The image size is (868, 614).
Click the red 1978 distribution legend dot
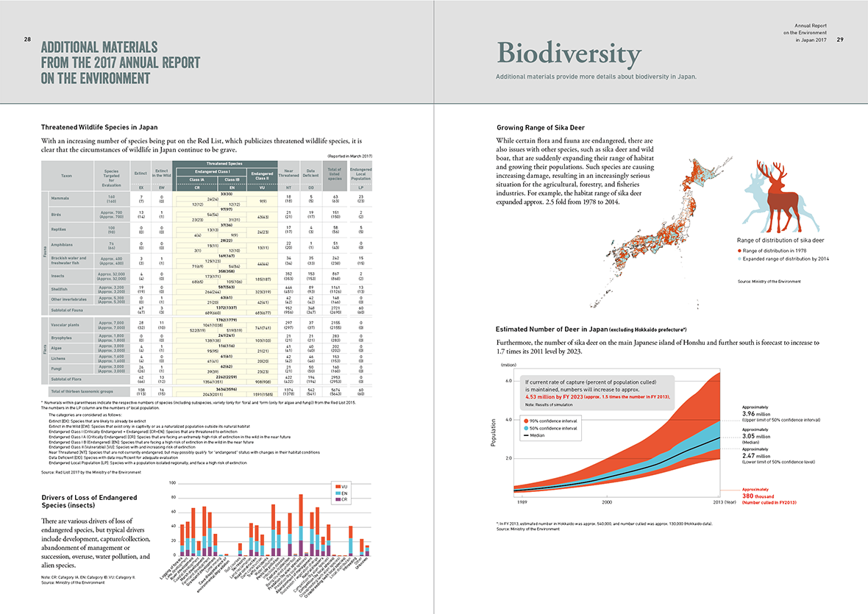click(739, 252)
